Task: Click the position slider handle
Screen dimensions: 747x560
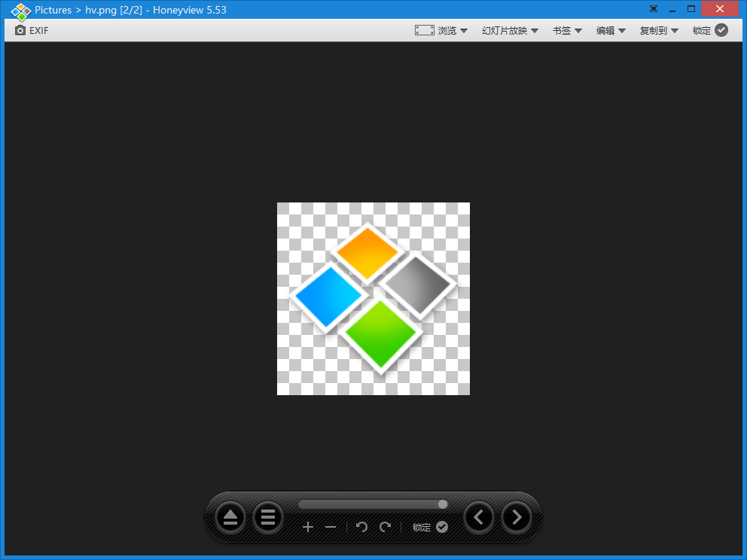Action: tap(443, 504)
